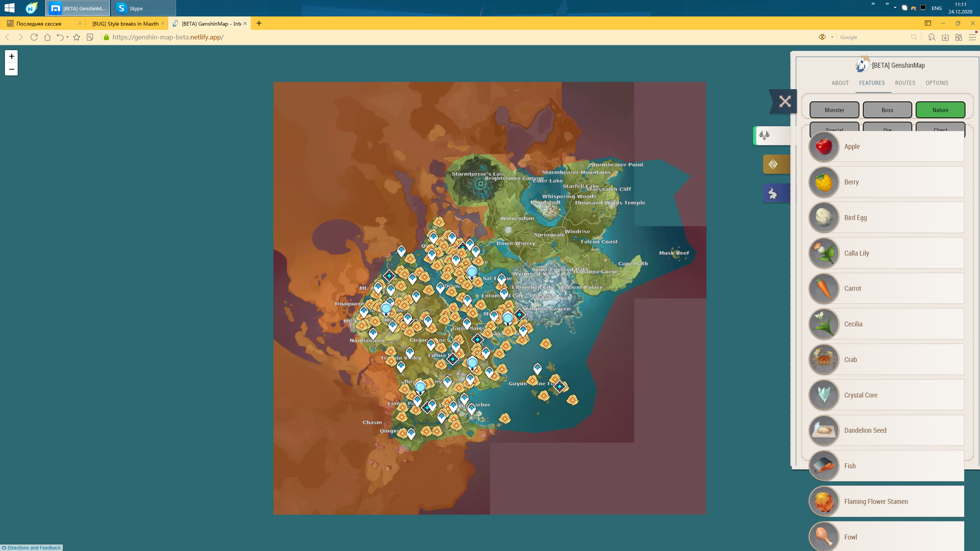Open the Directions and Feedback link
Viewport: 980px width, 551px height.
34,548
